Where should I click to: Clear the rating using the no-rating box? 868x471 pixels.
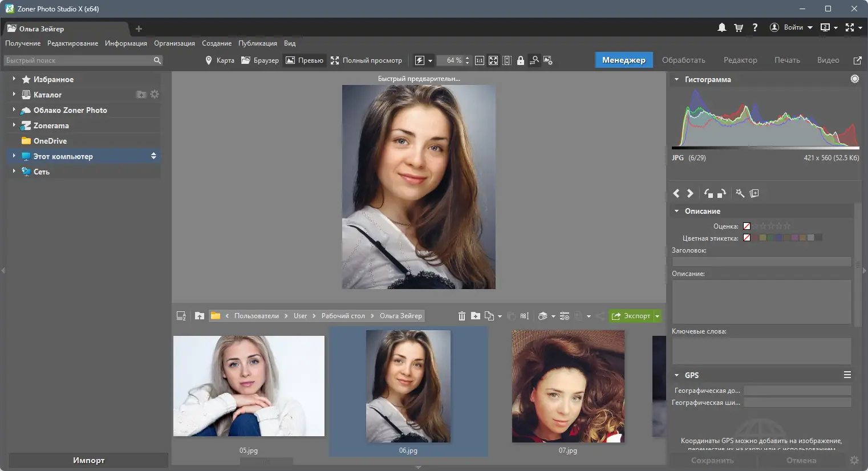(747, 226)
